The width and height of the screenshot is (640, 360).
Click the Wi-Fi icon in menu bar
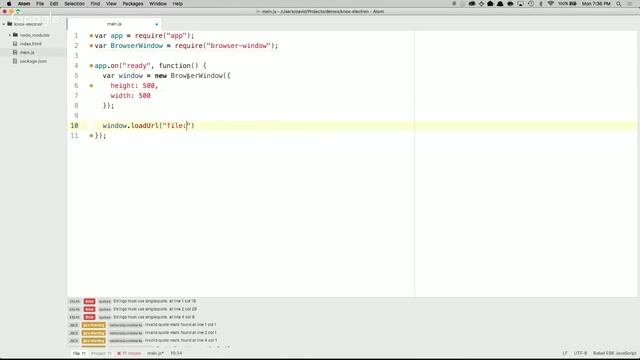(550, 4)
